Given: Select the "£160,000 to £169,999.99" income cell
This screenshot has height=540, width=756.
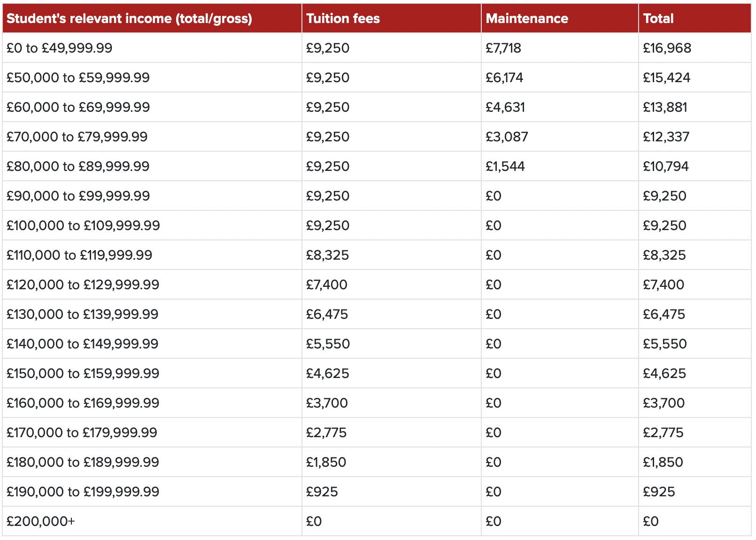Looking at the screenshot, I should tap(152, 403).
